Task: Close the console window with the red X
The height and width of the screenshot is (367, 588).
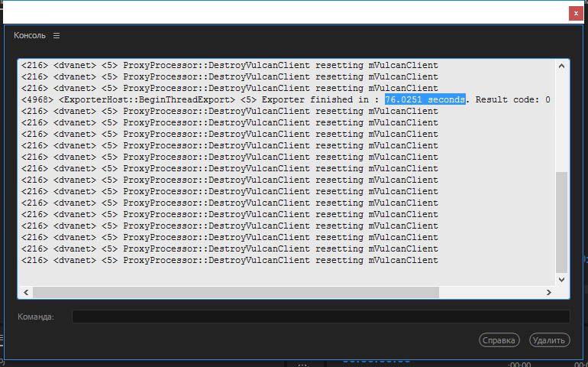Action: (x=577, y=13)
